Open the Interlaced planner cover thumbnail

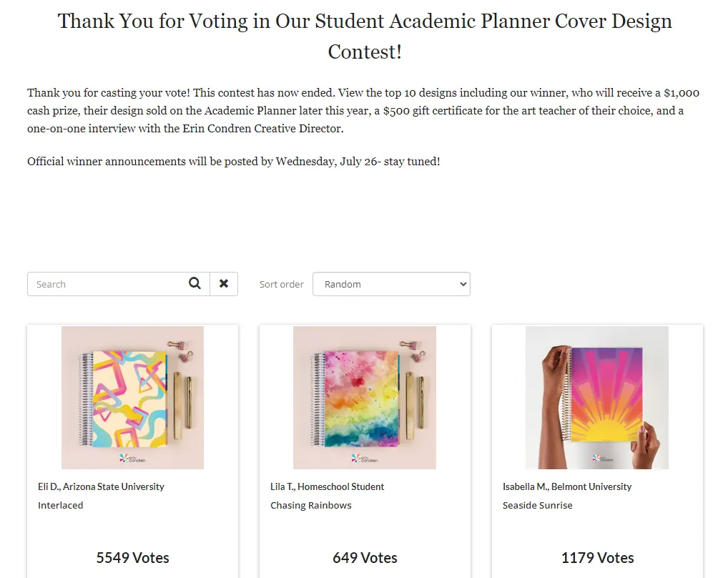pyautogui.click(x=133, y=398)
